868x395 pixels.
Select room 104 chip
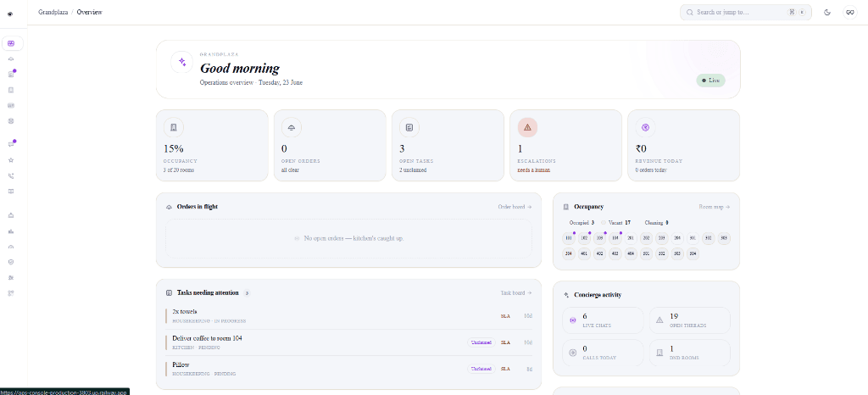pyautogui.click(x=615, y=238)
